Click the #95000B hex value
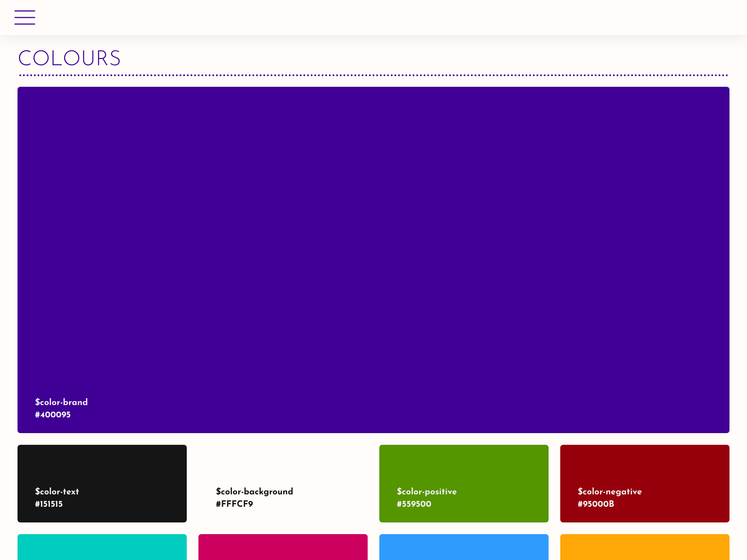The width and height of the screenshot is (747, 560). pyautogui.click(x=596, y=504)
